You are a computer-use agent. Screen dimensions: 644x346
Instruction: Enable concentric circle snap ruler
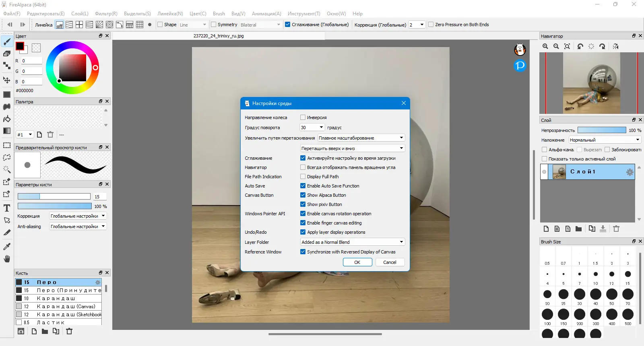point(109,25)
